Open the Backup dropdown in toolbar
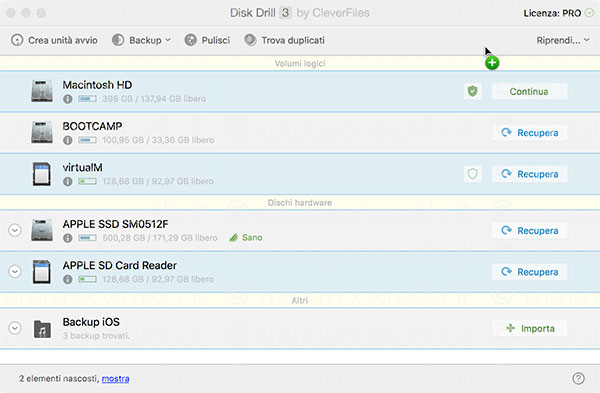Screen dimensions: 600x393 (142, 40)
